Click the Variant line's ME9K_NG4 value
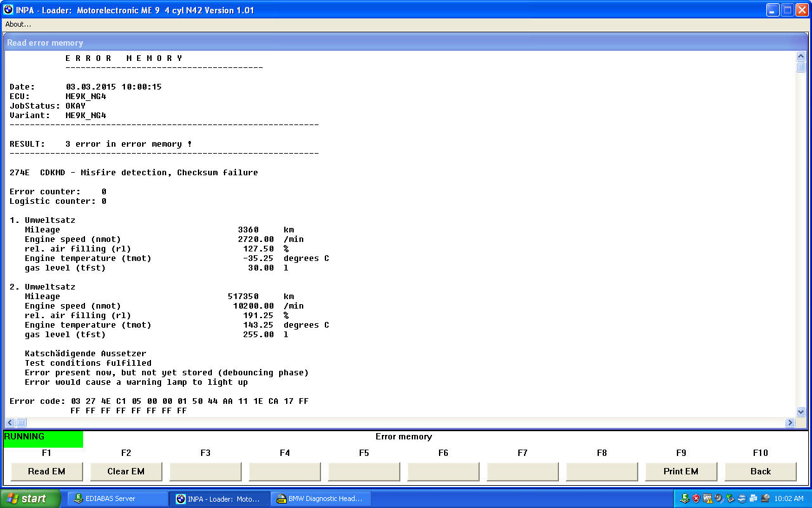Image resolution: width=812 pixels, height=508 pixels. [x=86, y=115]
